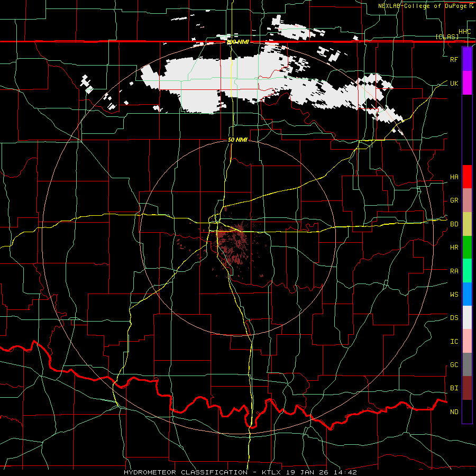Click the HHC product label
This screenshot has width=476, height=476.
464,32
